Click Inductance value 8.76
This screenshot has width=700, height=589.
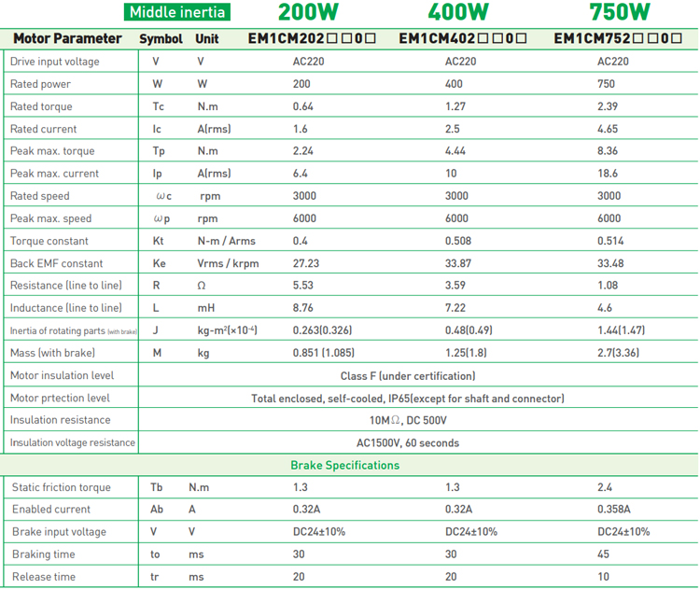(303, 308)
